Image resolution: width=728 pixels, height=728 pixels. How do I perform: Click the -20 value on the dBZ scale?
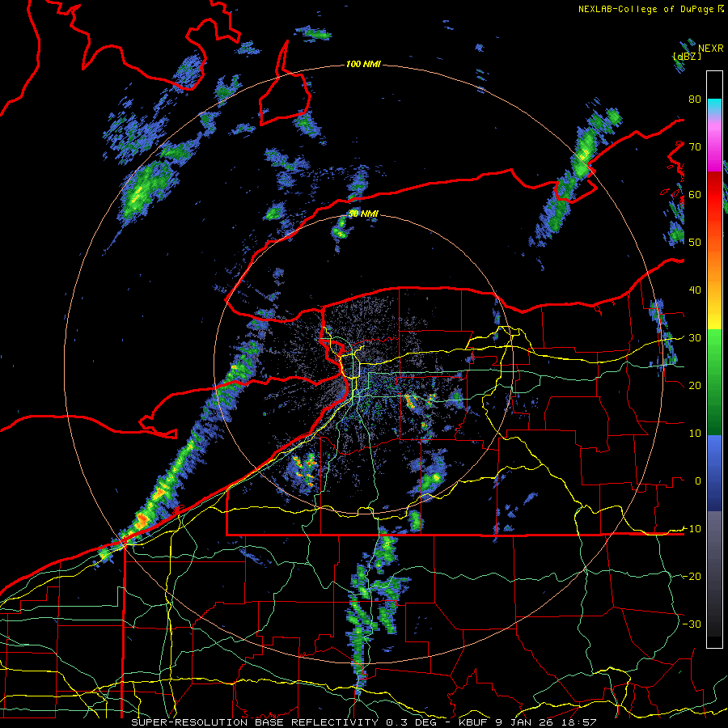pyautogui.click(x=692, y=576)
